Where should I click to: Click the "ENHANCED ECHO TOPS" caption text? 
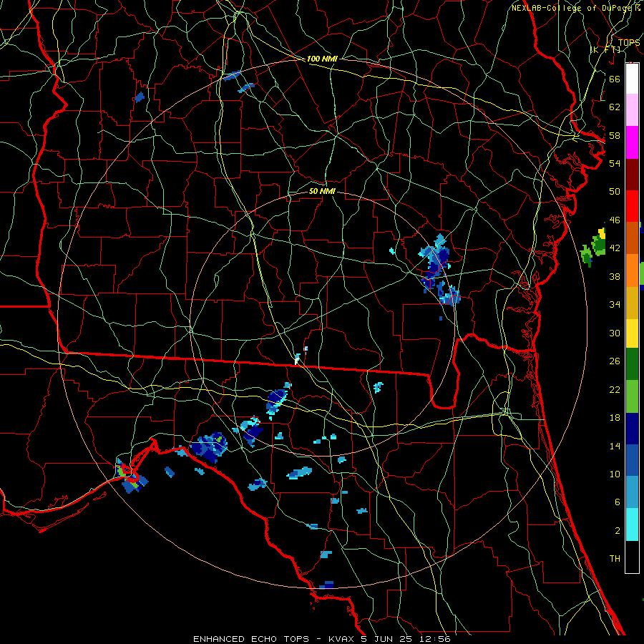point(251,639)
